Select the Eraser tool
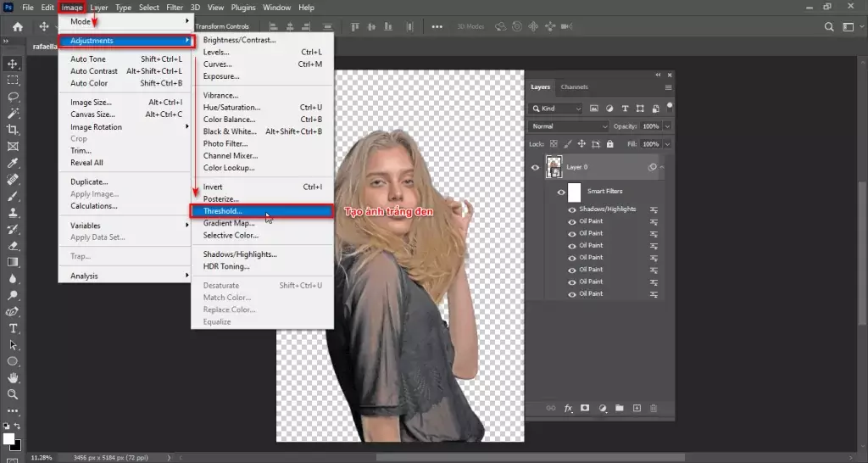The height and width of the screenshot is (463, 868). pos(13,245)
